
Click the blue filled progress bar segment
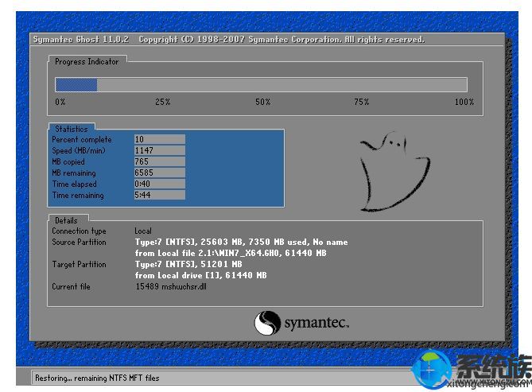click(76, 85)
